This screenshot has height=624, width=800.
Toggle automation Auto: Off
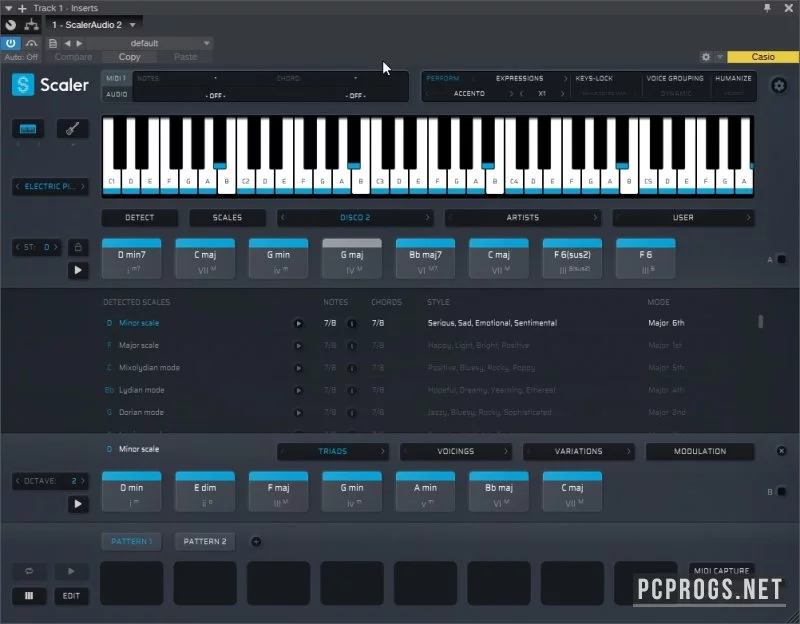point(21,57)
